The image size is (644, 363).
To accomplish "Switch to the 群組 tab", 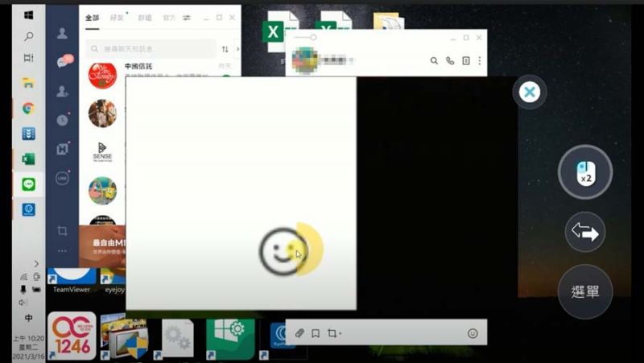I will 143,18.
